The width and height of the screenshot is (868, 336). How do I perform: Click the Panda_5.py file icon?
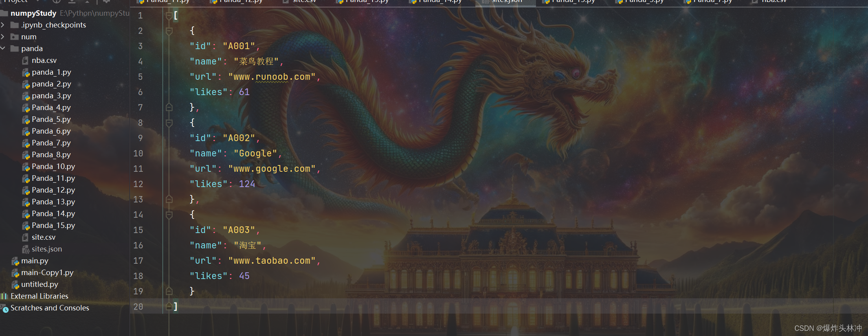(x=26, y=119)
